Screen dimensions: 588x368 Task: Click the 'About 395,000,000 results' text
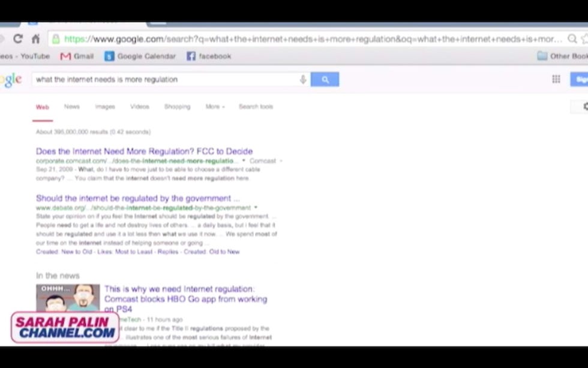coord(94,132)
